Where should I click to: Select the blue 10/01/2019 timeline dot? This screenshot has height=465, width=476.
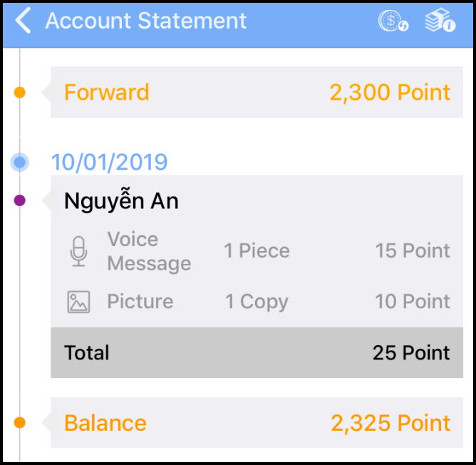click(20, 163)
